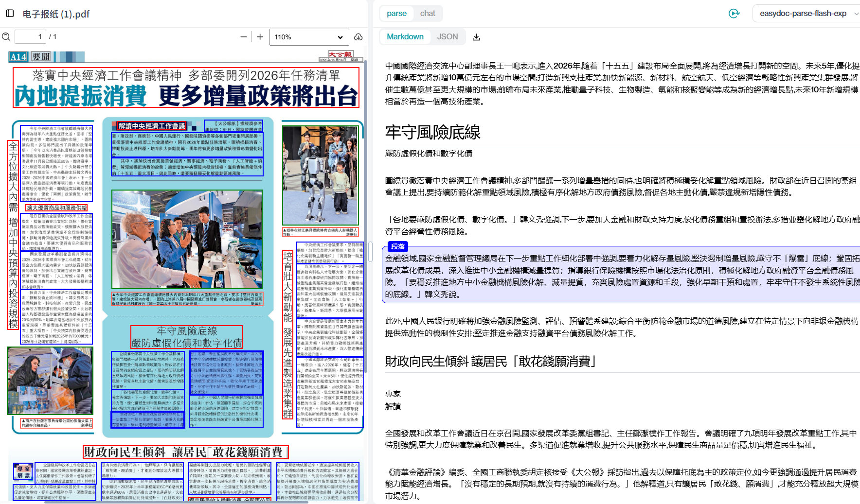The height and width of the screenshot is (504, 860).
Task: Open the 110% zoom level dropdown
Action: pyautogui.click(x=309, y=37)
